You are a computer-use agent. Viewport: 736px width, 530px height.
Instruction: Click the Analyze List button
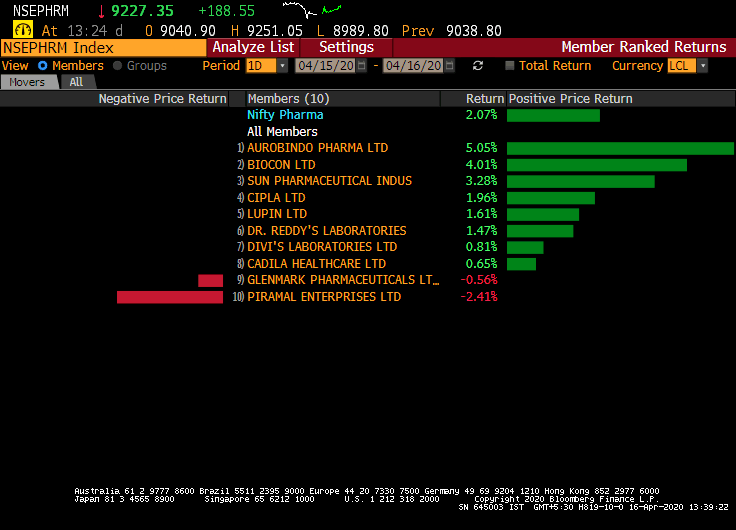[x=253, y=47]
